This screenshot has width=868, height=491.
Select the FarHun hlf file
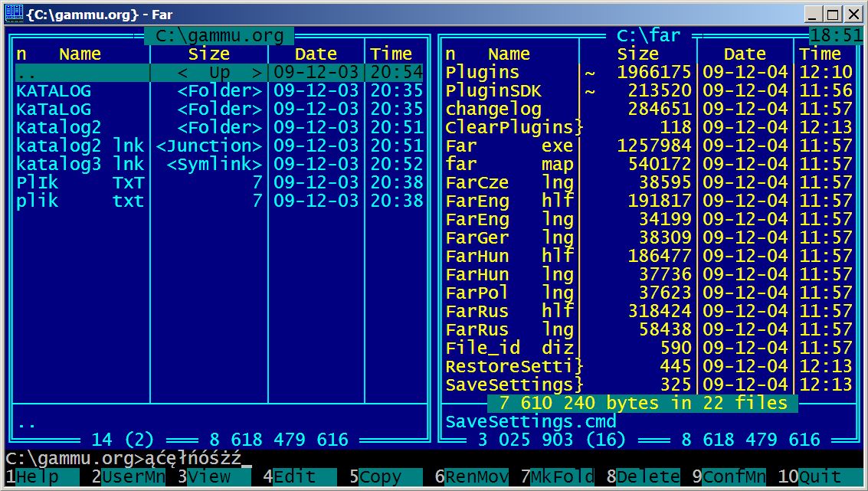(x=649, y=255)
